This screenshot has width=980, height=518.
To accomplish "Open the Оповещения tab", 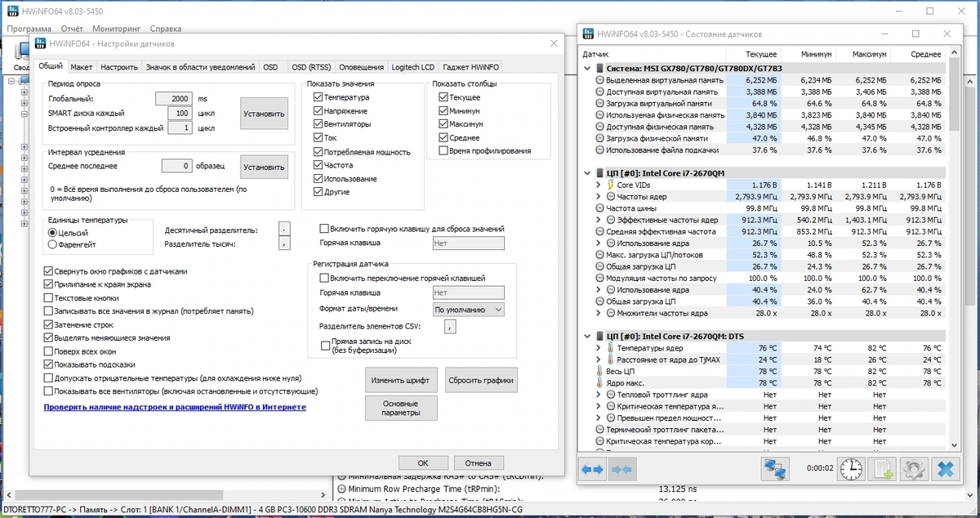I will pyautogui.click(x=361, y=67).
